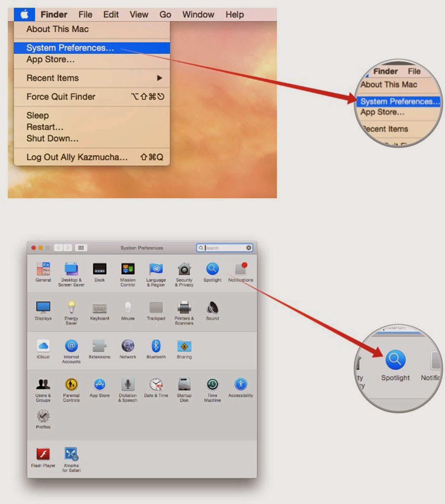Open the Edit menu
Viewport: 445px width, 504px height.
pyautogui.click(x=111, y=15)
